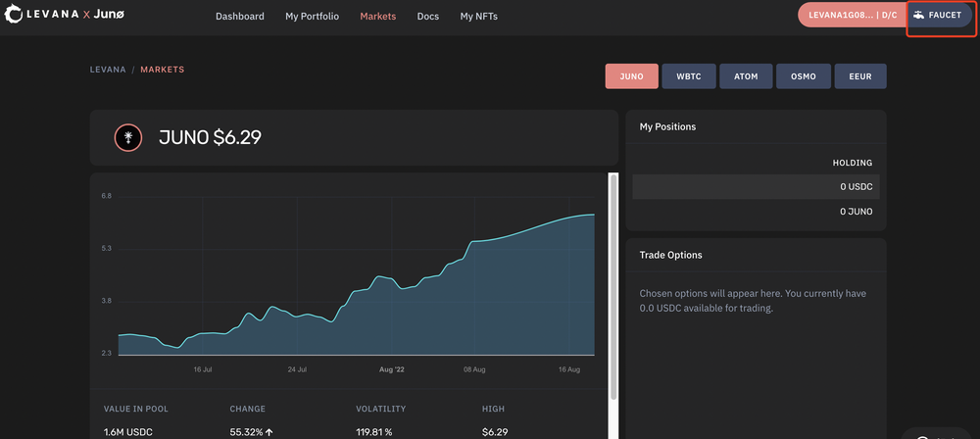Open My NFTs page
The height and width of the screenshot is (439, 980).
(479, 17)
